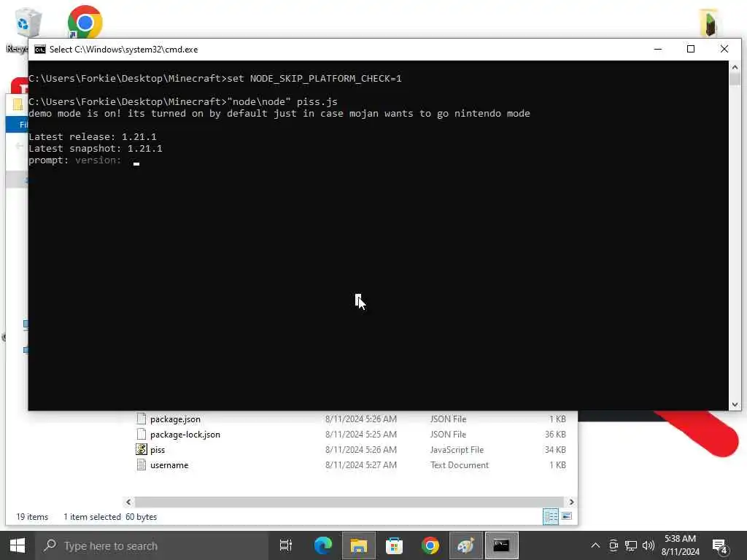
Task: Click Explorer horizontal scrollbar left arrow
Action: coord(128,502)
